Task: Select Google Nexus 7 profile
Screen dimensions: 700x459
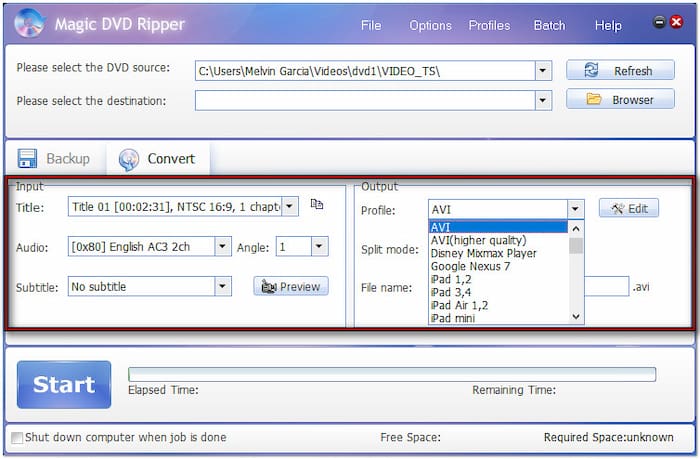Action: (498, 266)
